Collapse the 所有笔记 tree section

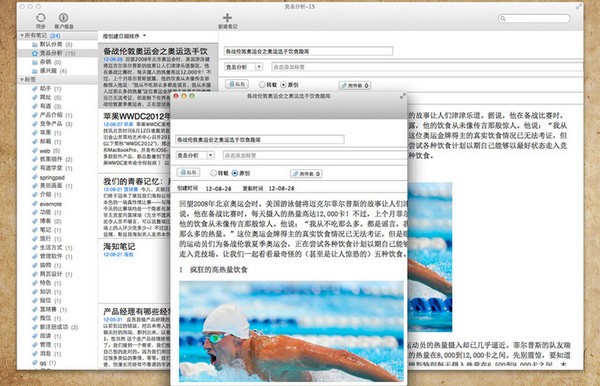[22, 36]
